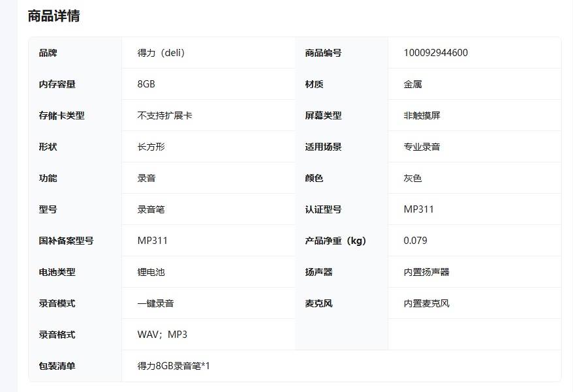Select value 不支持扩展卡

(165, 116)
